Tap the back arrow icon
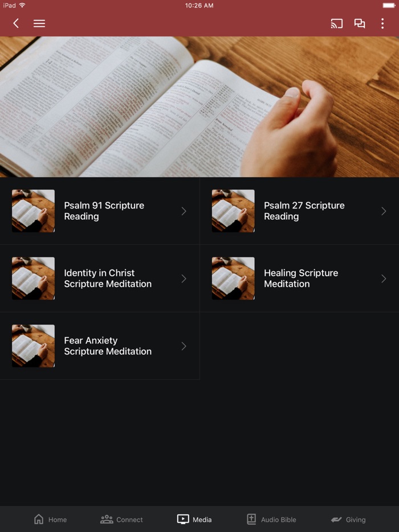 point(15,23)
